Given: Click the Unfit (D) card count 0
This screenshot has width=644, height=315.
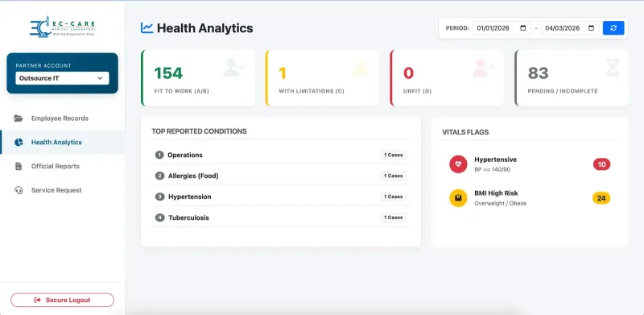Looking at the screenshot, I should click(x=408, y=73).
